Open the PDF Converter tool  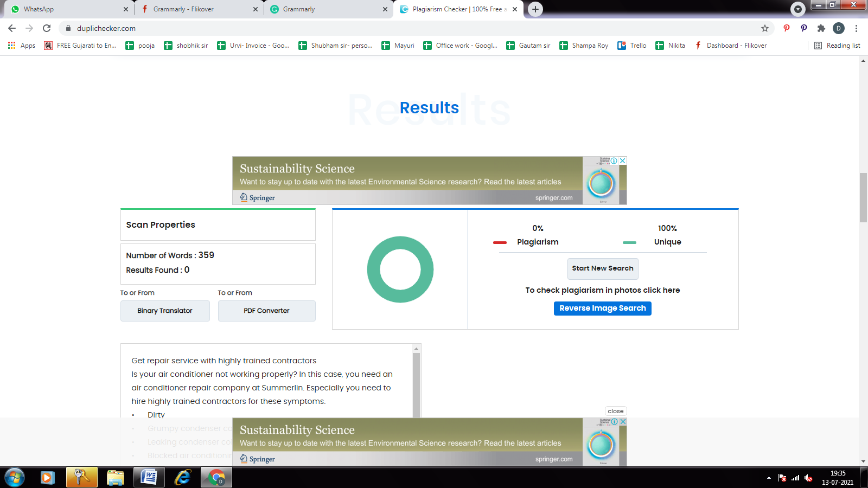coord(267,311)
